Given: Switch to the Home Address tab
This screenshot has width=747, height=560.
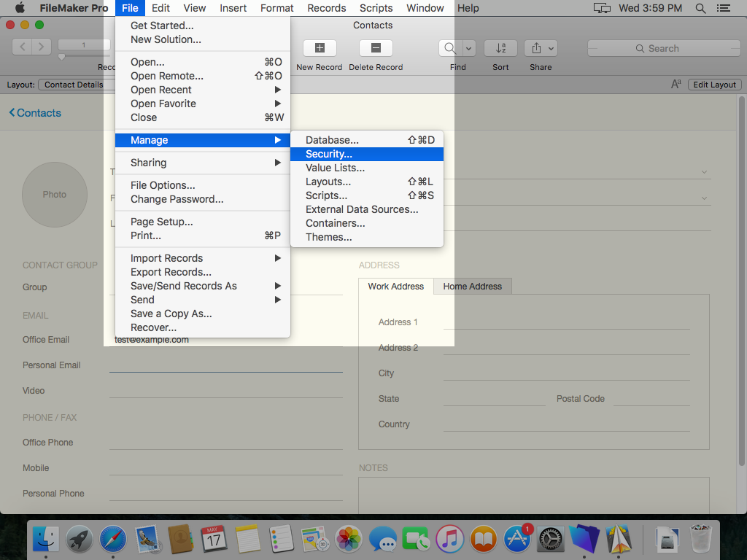Looking at the screenshot, I should [473, 286].
